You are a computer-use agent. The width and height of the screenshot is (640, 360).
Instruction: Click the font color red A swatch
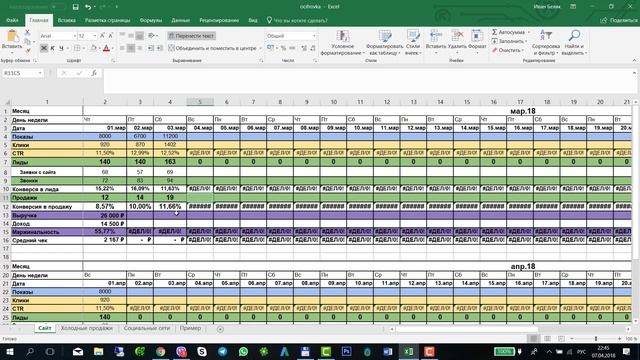coord(106,48)
